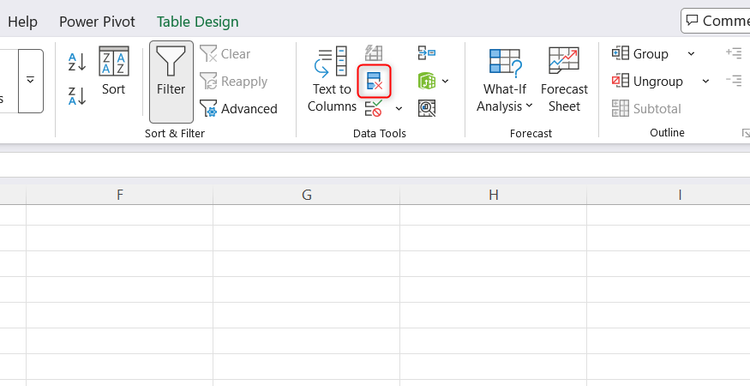Viewport: 750px width, 386px height.
Task: Click the Consolidate icon
Action: pos(426,53)
